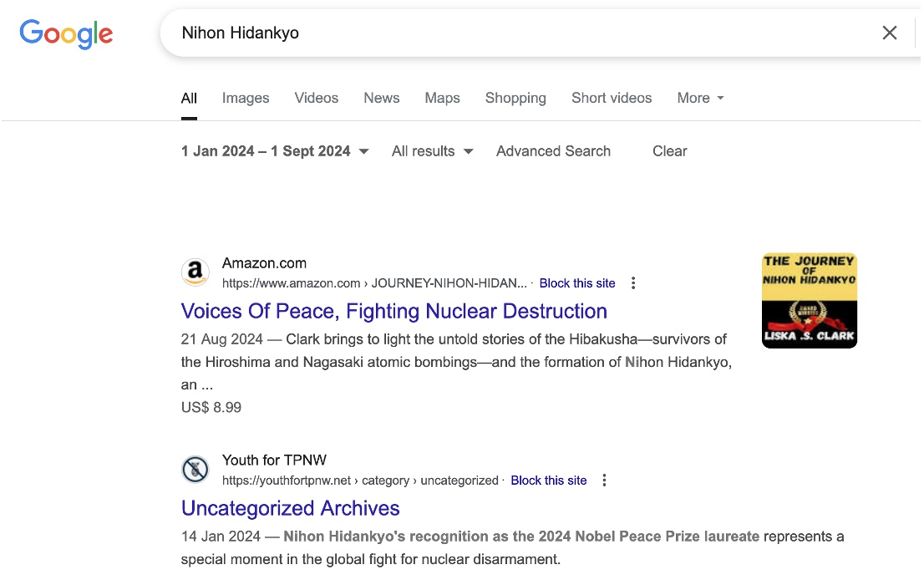Image resolution: width=924 pixels, height=585 pixels.
Task: Click the Amazon favicon icon
Action: [195, 272]
